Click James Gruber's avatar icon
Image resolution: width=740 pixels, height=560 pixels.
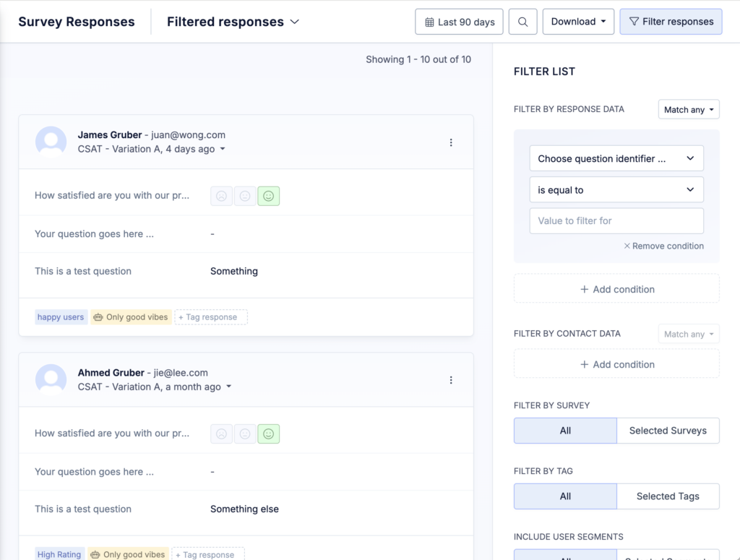[x=51, y=142]
